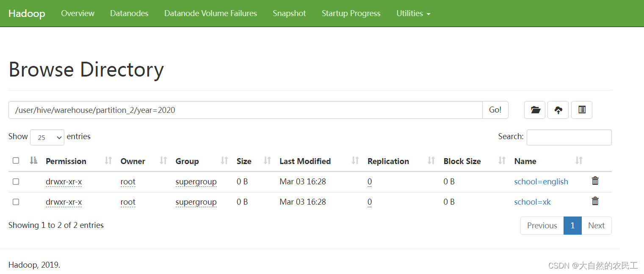Click permission drwxr-xr-x of school=xk row
644x274 pixels.
pyautogui.click(x=64, y=202)
